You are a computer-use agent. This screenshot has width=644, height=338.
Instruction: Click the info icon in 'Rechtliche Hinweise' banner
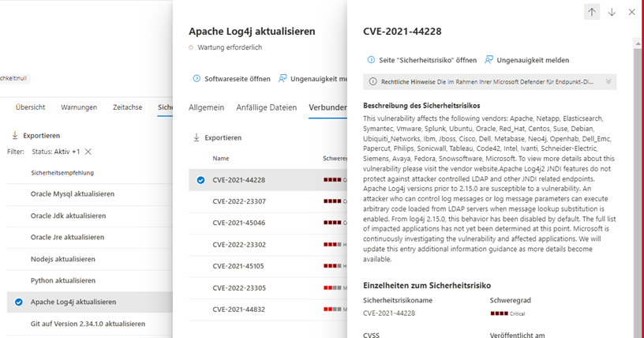coord(373,82)
